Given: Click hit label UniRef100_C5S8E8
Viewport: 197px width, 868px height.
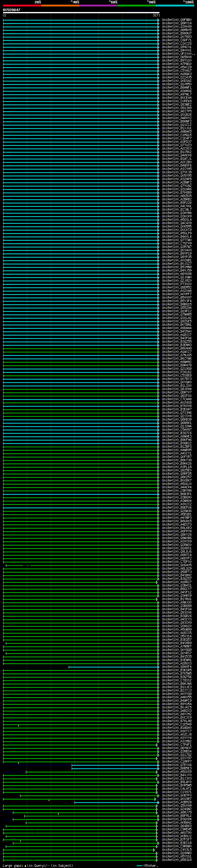Looking at the screenshot, I should pos(177,375).
